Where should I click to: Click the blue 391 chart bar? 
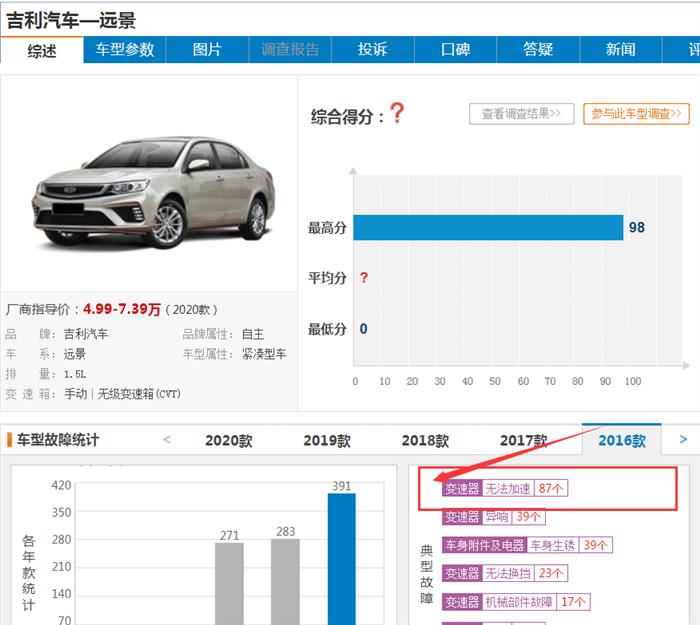point(342,559)
